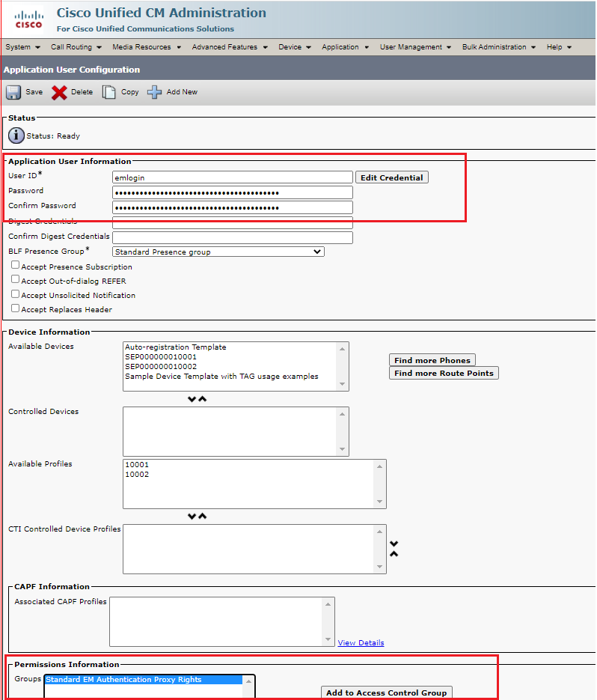
Task: Move device down with arrow below Available Devices
Action: pyautogui.click(x=192, y=399)
